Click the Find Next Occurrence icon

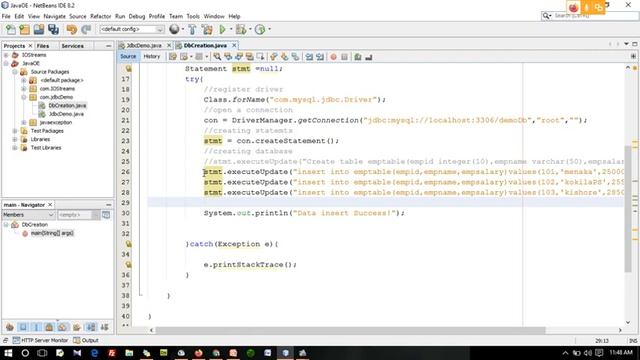click(x=239, y=57)
